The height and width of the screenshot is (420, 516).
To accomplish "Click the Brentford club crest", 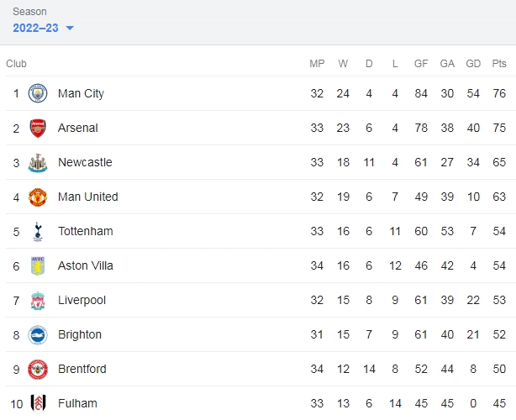I will coord(38,370).
